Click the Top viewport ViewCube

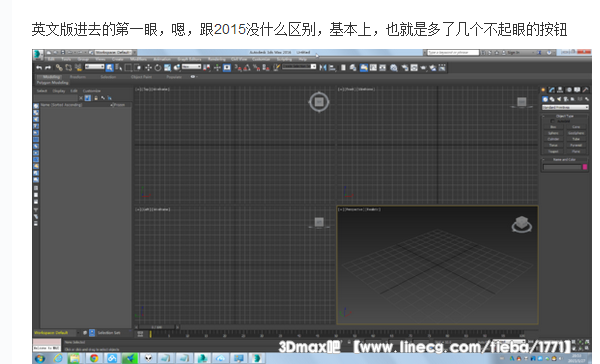(x=319, y=102)
